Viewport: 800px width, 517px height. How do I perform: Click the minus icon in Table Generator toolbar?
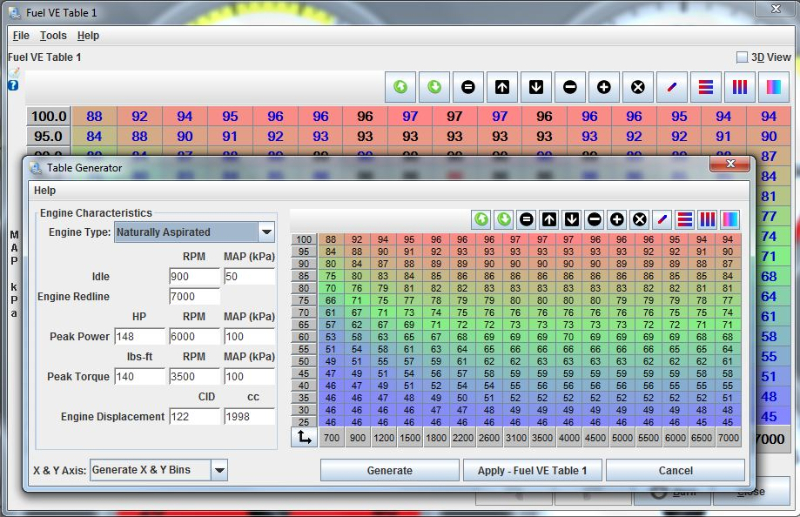[x=594, y=219]
